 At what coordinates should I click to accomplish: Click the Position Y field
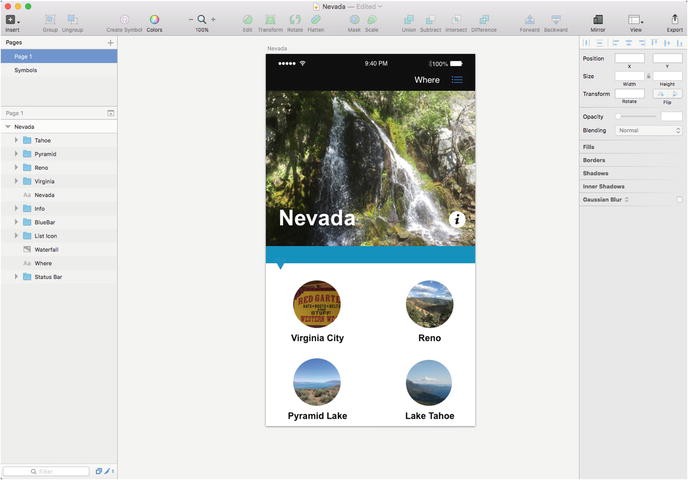667,58
